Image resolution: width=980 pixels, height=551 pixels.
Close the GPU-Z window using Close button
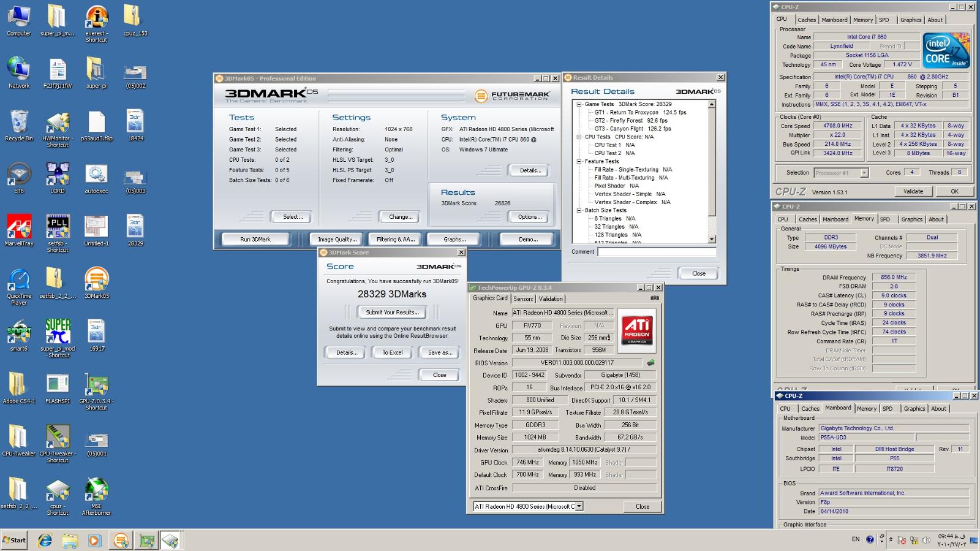(643, 506)
